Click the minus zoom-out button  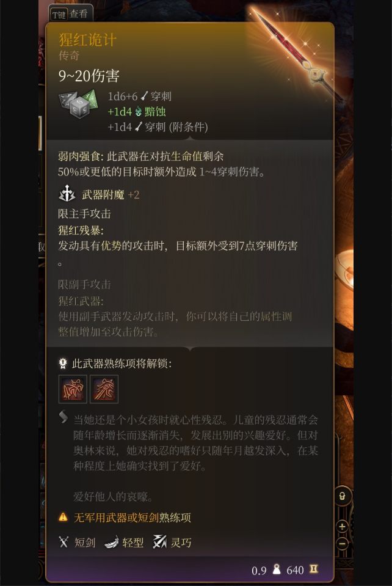tap(342, 543)
